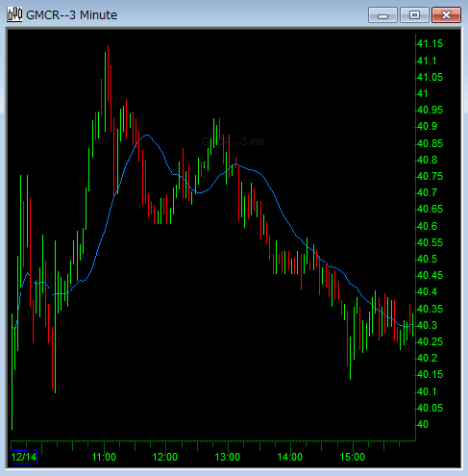Click the 40.1 price label
468x476 pixels.
tap(427, 391)
